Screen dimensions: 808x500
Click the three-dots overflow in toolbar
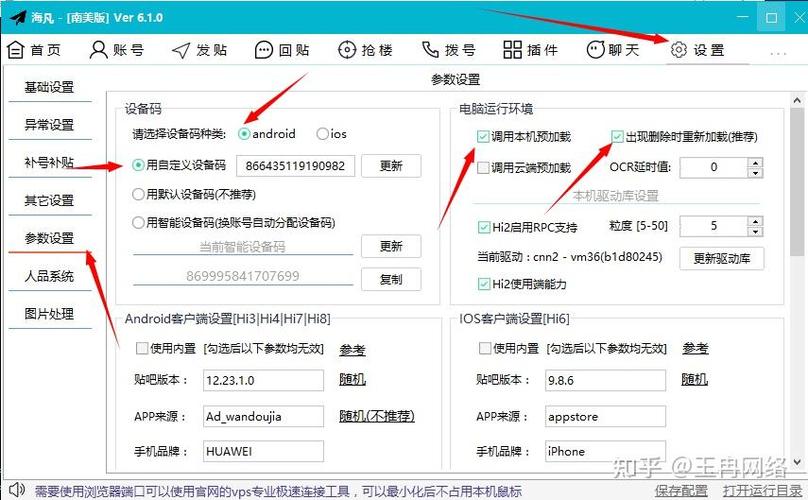click(778, 54)
